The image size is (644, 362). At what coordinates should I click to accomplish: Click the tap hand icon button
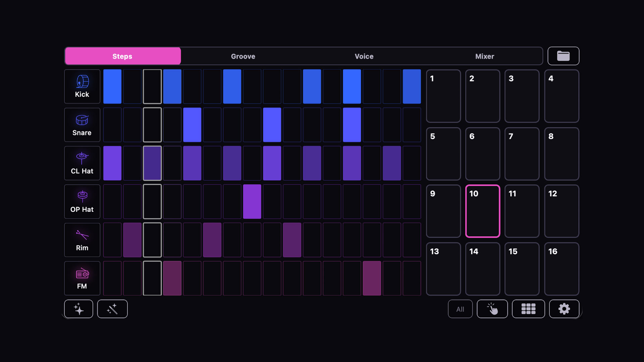[492, 309]
